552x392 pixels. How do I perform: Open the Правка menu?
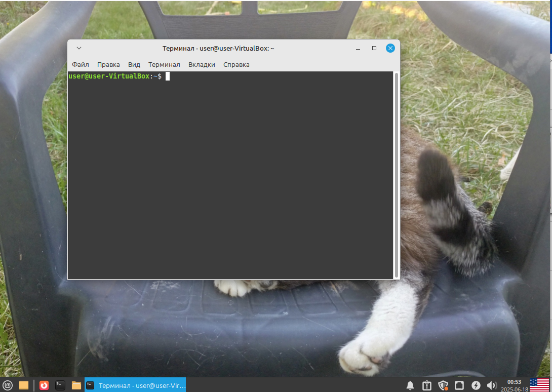108,64
